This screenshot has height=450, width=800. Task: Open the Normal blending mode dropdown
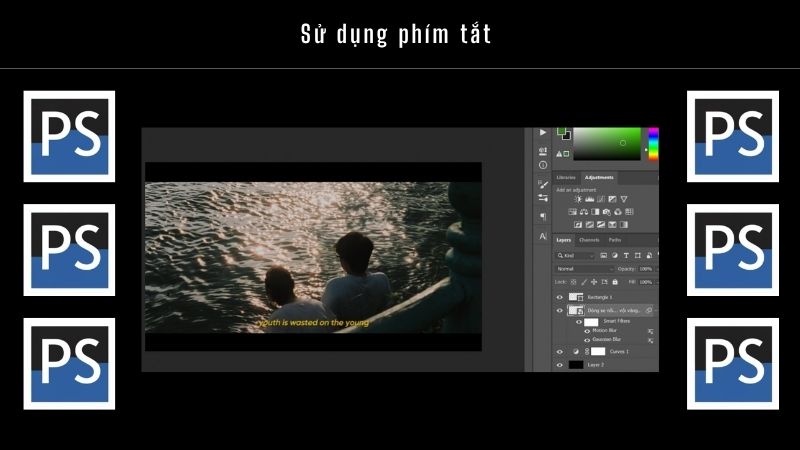(x=585, y=269)
